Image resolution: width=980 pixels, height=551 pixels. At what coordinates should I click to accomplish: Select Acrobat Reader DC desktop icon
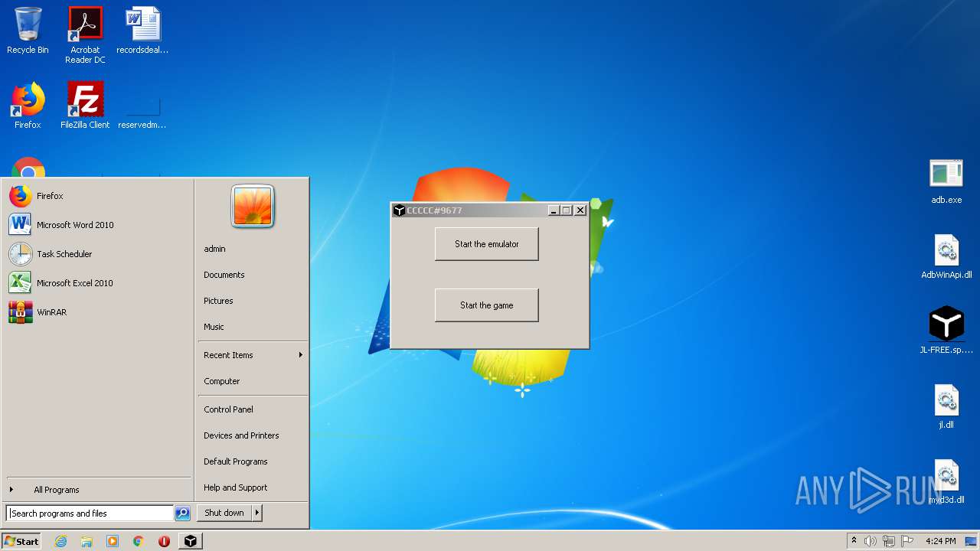[85, 35]
